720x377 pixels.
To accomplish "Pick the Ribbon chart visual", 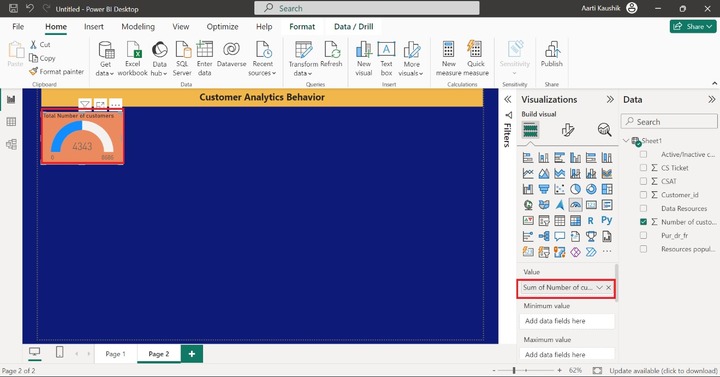I will (607, 174).
